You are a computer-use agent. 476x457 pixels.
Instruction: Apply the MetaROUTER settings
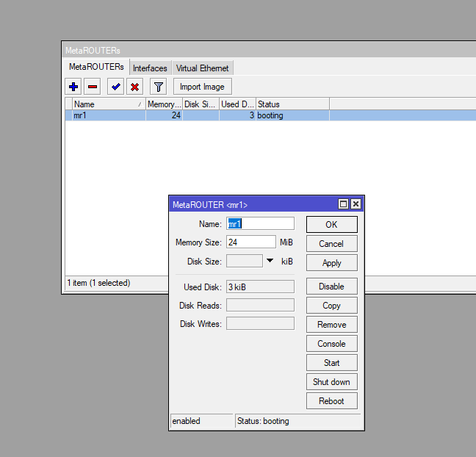click(331, 262)
